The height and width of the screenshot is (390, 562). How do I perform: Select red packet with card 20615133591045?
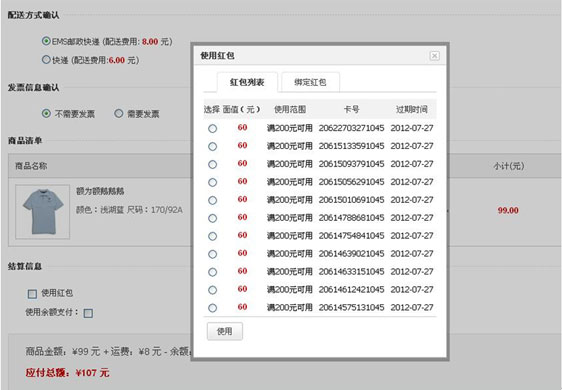tap(213, 146)
